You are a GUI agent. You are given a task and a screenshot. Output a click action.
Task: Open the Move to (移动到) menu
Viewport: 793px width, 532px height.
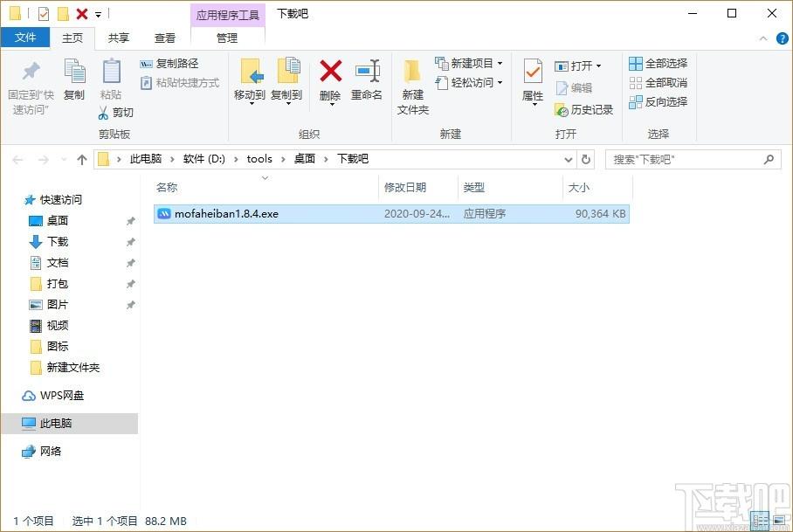[250, 81]
